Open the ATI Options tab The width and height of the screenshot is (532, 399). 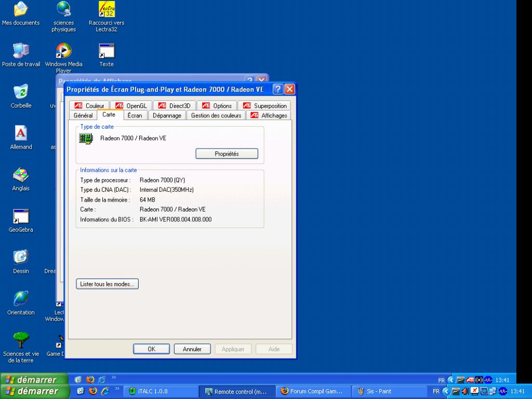[x=217, y=106]
